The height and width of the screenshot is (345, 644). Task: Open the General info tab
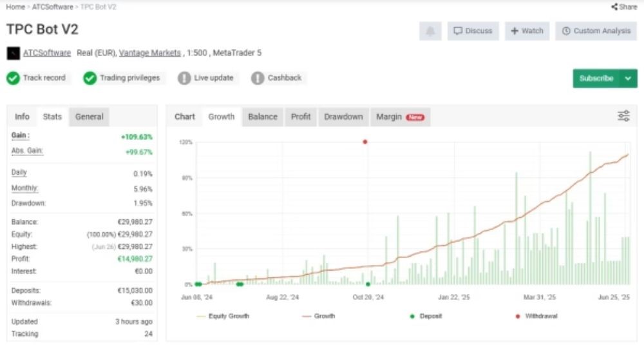click(x=89, y=117)
